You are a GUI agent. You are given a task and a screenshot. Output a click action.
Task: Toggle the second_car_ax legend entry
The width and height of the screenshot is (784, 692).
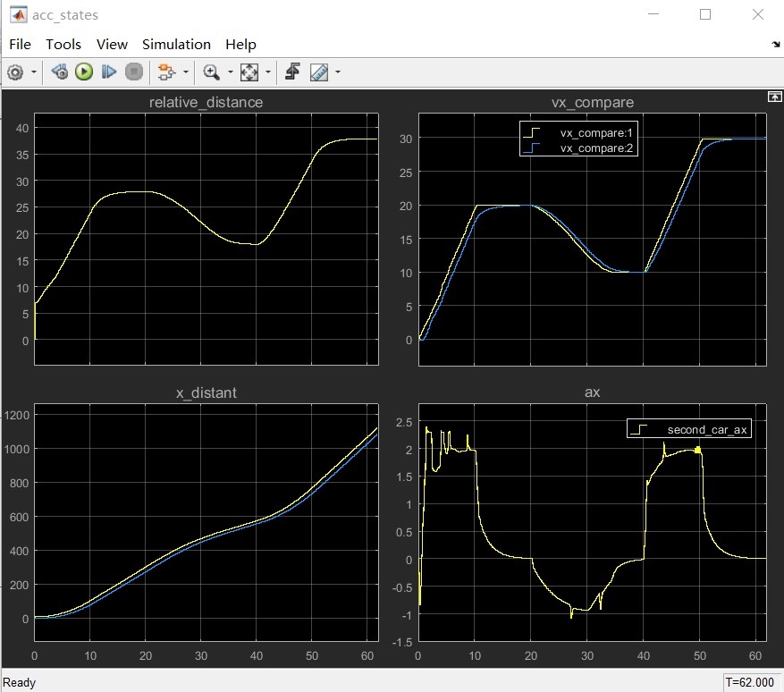tap(689, 429)
